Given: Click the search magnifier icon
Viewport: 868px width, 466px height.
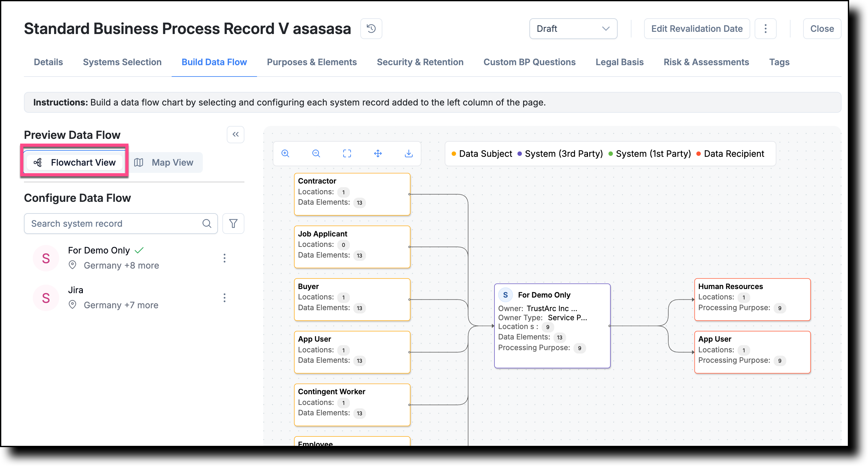Looking at the screenshot, I should tap(207, 224).
